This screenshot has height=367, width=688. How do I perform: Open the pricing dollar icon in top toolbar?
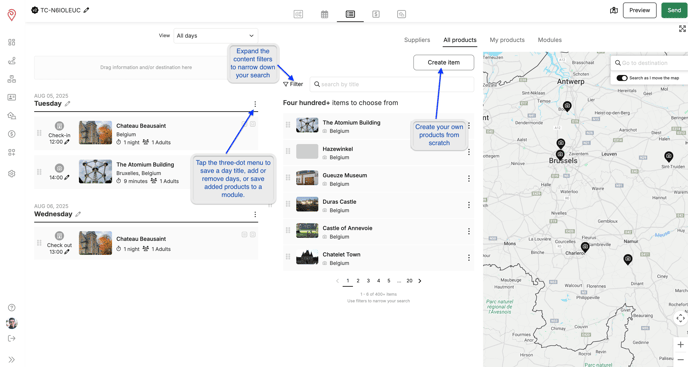[376, 14]
